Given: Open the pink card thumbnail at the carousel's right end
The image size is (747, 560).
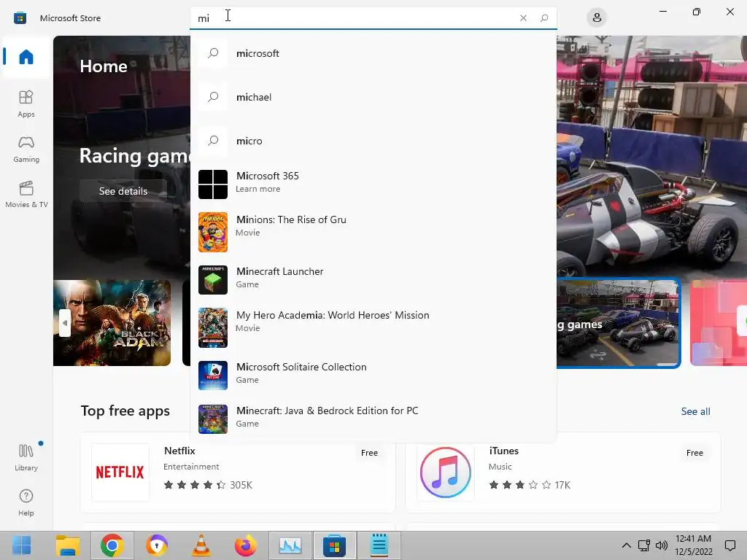Looking at the screenshot, I should pos(719,323).
